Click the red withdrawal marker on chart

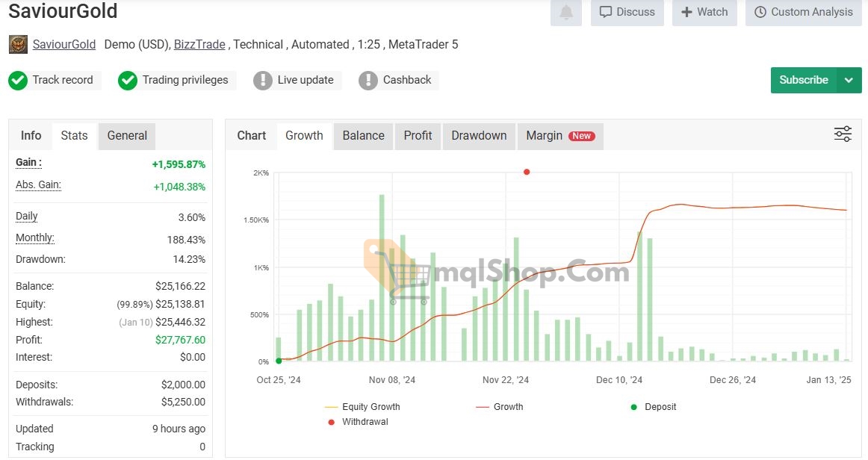pos(527,172)
